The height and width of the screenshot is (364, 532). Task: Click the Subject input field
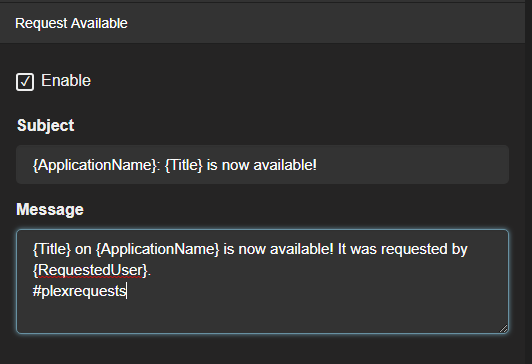pos(262,165)
